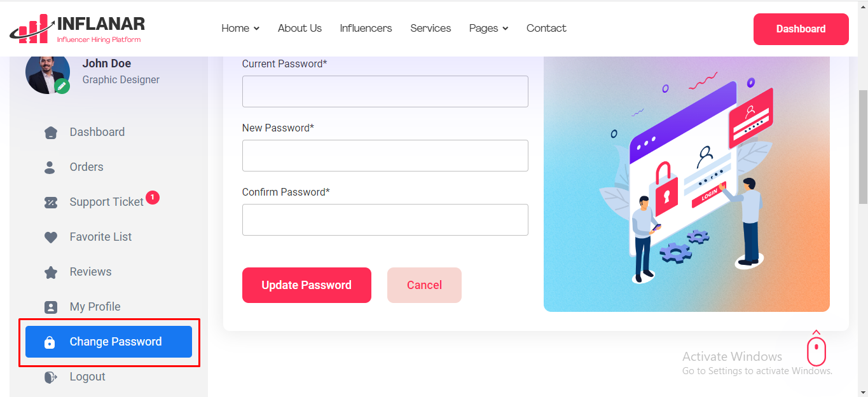
Task: Click the Logout door icon
Action: (51, 377)
